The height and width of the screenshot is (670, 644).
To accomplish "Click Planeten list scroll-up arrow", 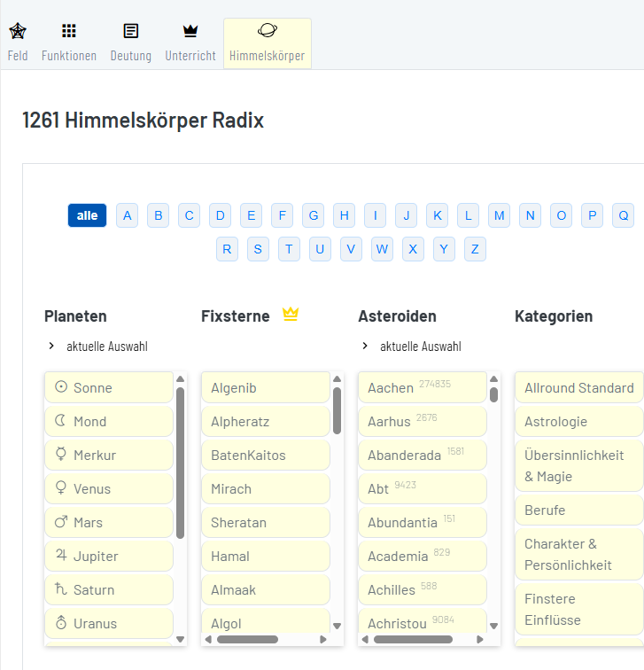I will (x=180, y=379).
